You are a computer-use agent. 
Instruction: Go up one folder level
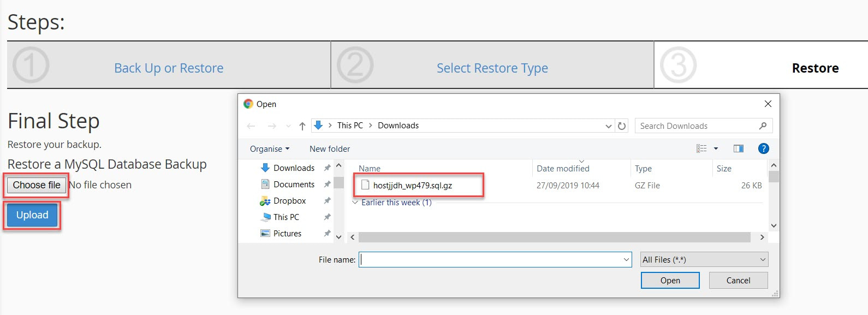coord(302,126)
